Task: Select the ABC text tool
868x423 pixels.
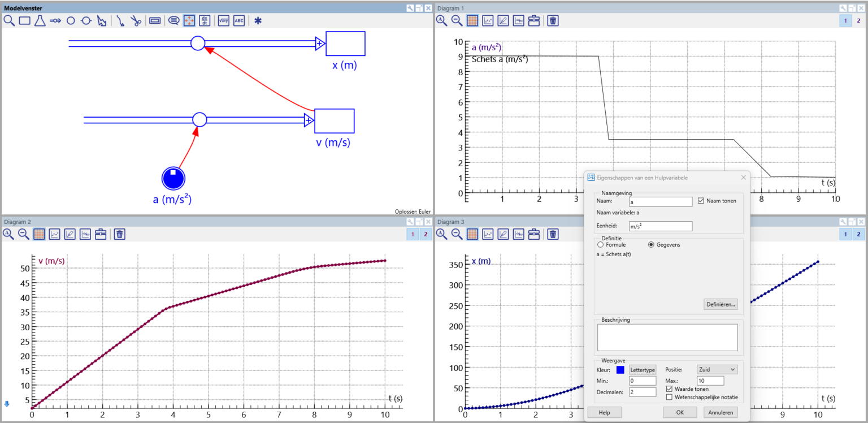Action: [238, 20]
